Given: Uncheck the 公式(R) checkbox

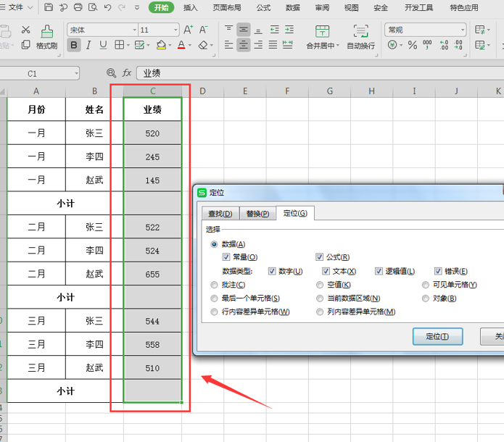Looking at the screenshot, I should click(x=319, y=257).
